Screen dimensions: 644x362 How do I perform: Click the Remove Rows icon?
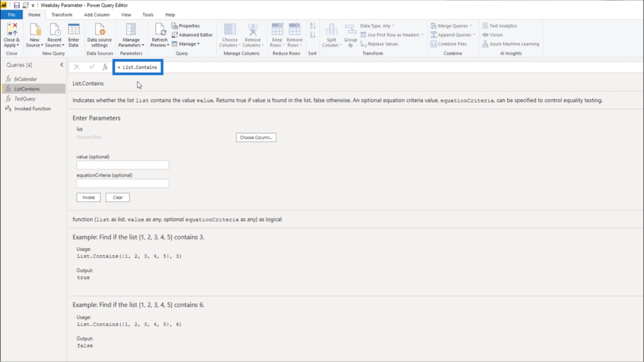(x=294, y=29)
